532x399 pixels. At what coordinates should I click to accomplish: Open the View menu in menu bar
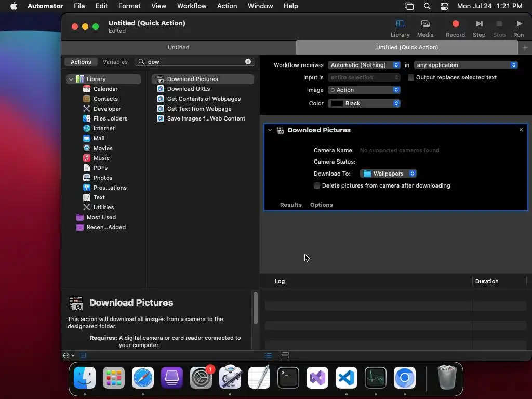pos(158,6)
